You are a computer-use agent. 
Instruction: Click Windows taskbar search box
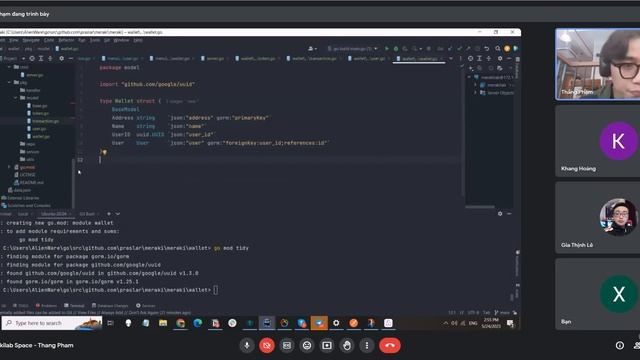coord(52,323)
